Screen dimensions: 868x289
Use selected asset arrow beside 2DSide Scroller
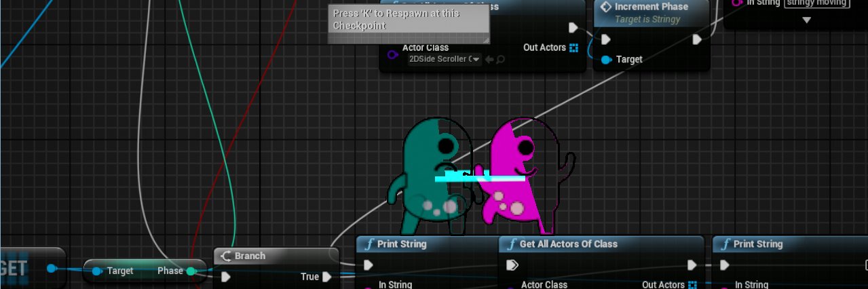click(x=489, y=60)
